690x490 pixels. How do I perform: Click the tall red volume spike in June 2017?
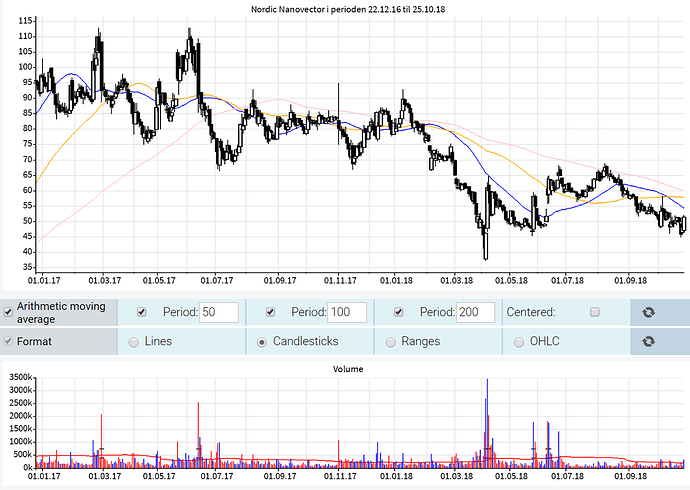198,435
